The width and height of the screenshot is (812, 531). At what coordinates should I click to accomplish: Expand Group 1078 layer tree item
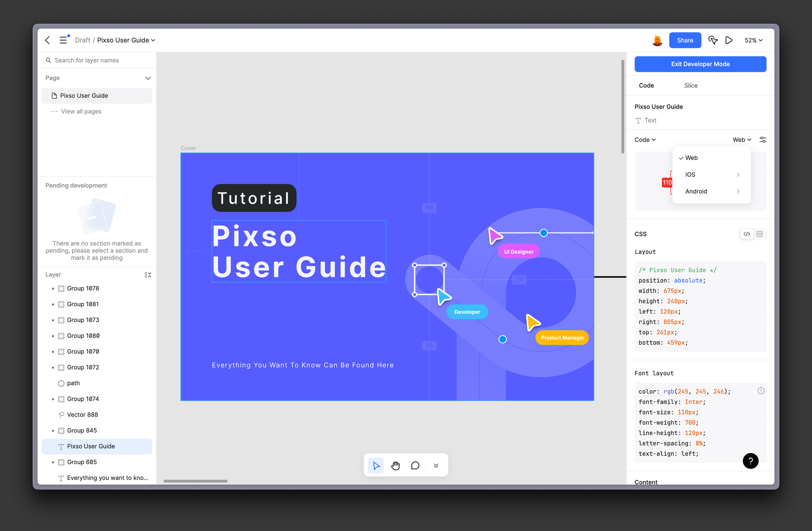(52, 288)
